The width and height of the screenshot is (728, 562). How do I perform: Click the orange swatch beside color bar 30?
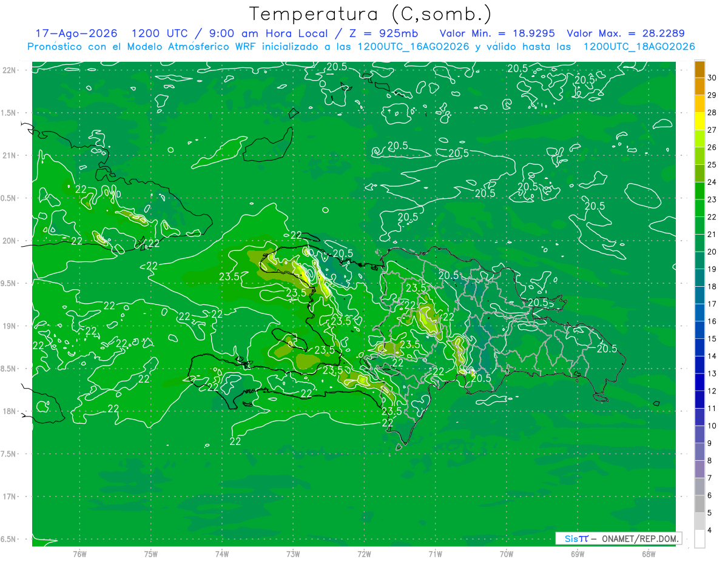pyautogui.click(x=699, y=69)
